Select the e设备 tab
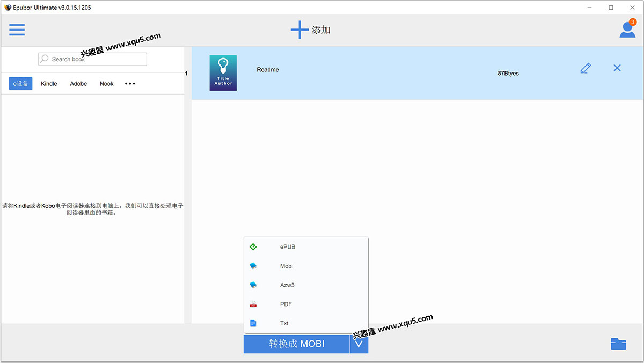644x363 pixels. tap(20, 84)
